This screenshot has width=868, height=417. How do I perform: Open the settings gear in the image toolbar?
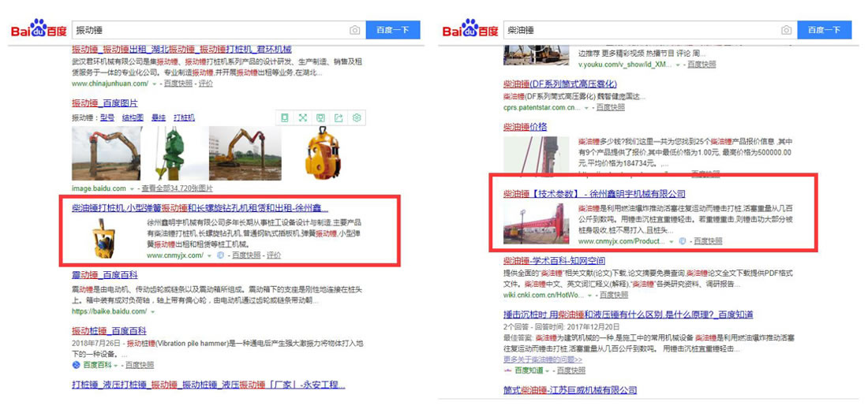(357, 117)
